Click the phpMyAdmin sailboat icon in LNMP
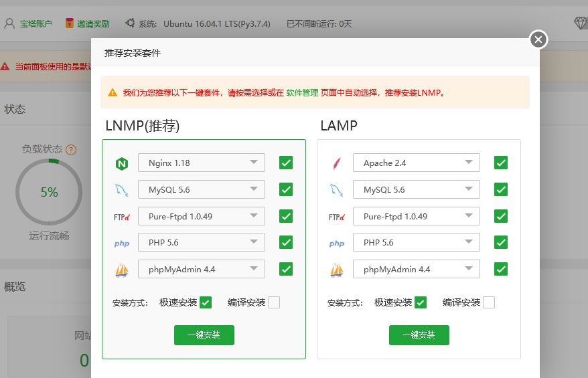Image resolution: width=588 pixels, height=378 pixels. 122,270
